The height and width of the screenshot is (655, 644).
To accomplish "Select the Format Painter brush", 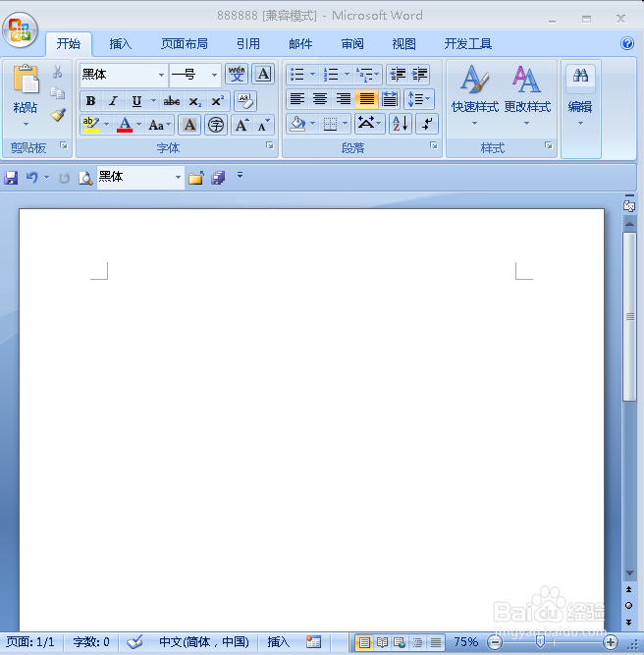I will coord(58,115).
